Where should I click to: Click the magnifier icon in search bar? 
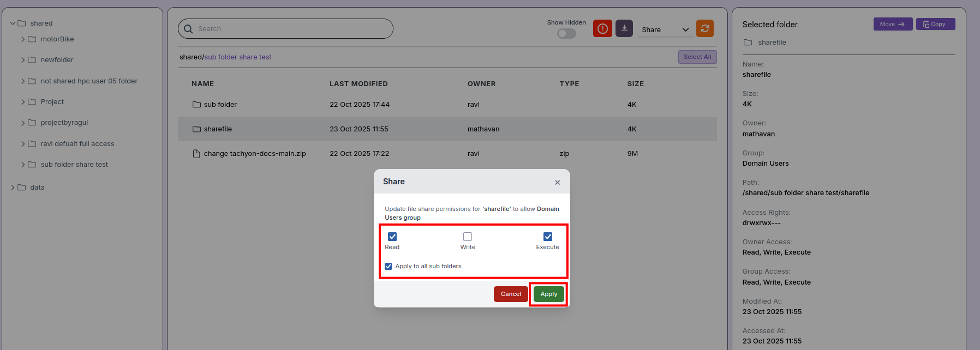click(188, 29)
